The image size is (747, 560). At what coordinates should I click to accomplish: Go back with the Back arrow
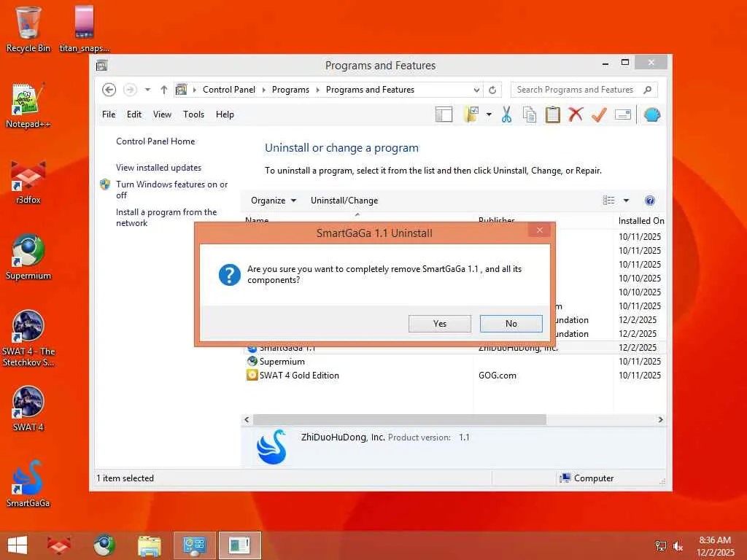(x=109, y=90)
